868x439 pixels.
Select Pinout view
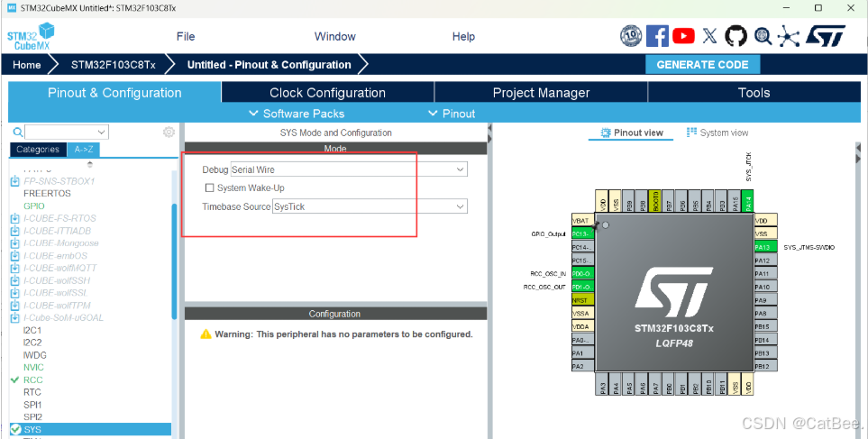coord(632,133)
